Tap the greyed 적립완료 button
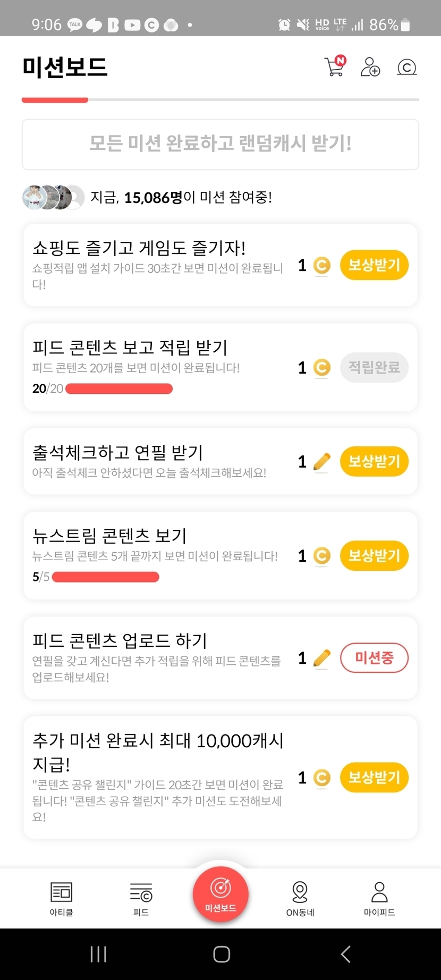441x980 pixels. [x=374, y=367]
